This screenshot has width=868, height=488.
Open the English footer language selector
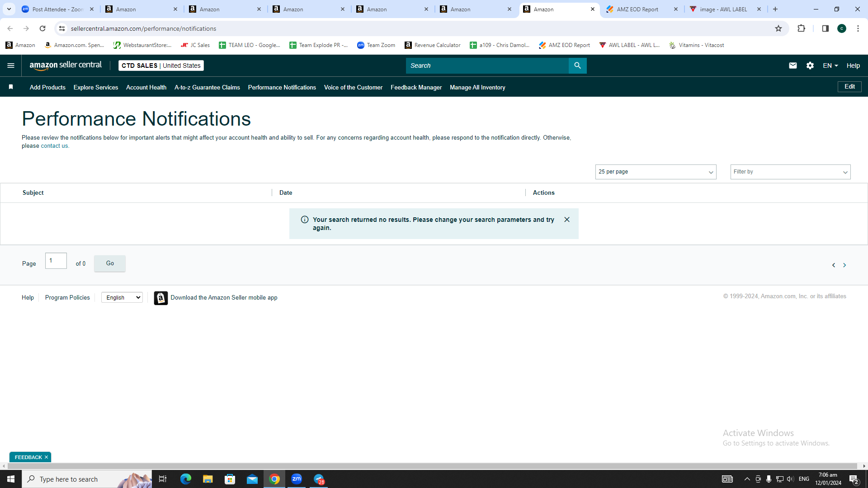click(x=122, y=297)
